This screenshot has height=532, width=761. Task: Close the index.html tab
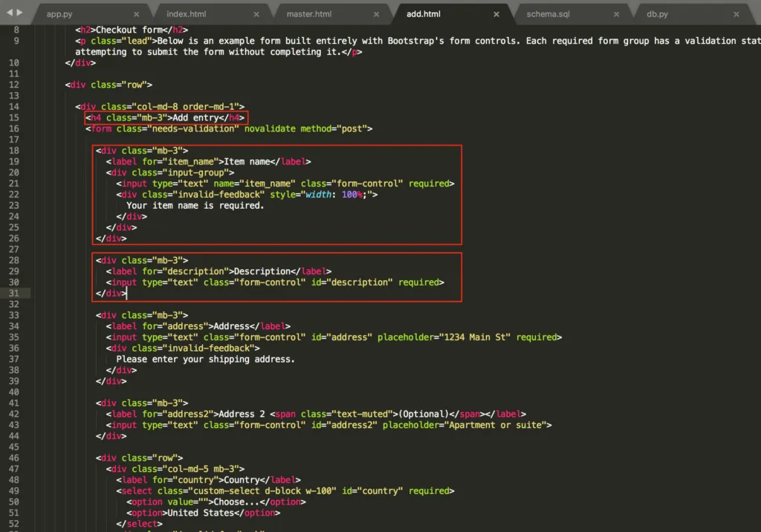tap(256, 15)
